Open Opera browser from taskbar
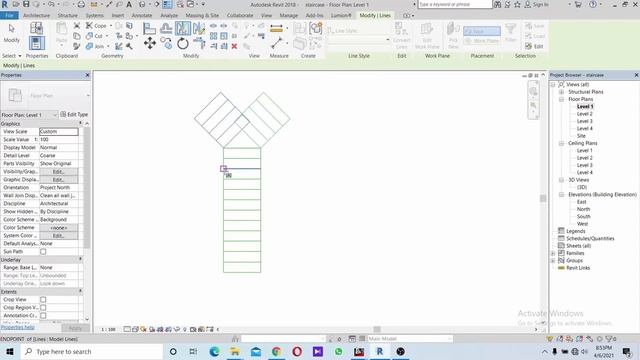This screenshot has height=360, width=640. click(297, 351)
